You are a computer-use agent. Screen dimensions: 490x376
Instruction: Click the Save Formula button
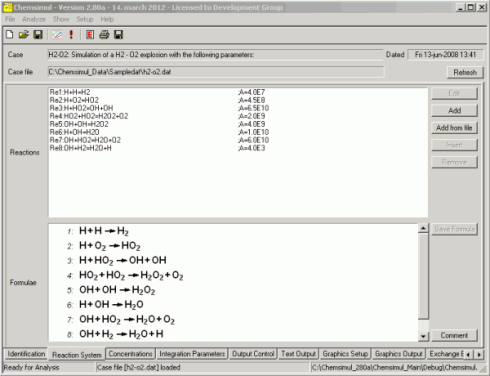click(454, 229)
